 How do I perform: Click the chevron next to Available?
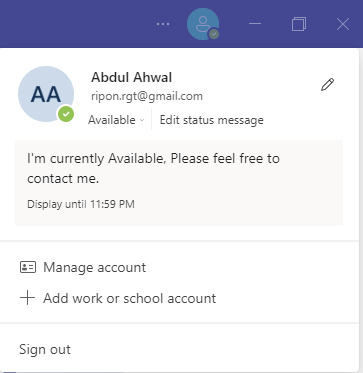click(x=142, y=120)
